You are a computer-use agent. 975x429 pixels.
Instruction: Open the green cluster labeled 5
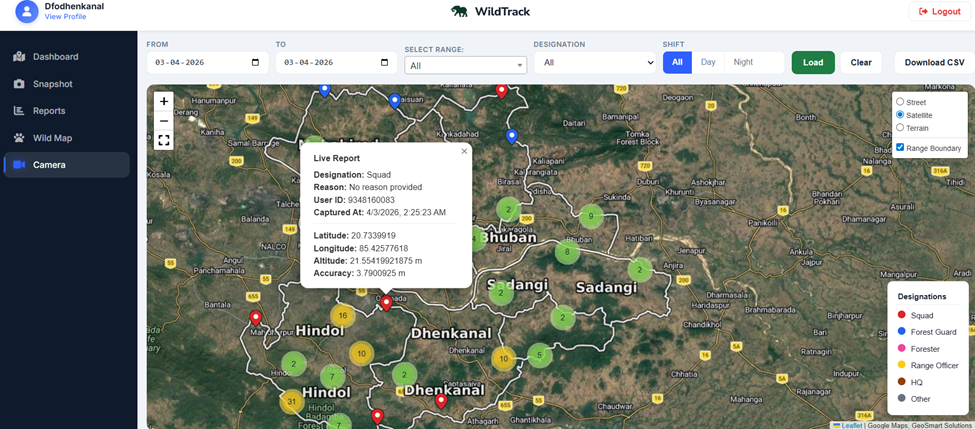tap(540, 355)
